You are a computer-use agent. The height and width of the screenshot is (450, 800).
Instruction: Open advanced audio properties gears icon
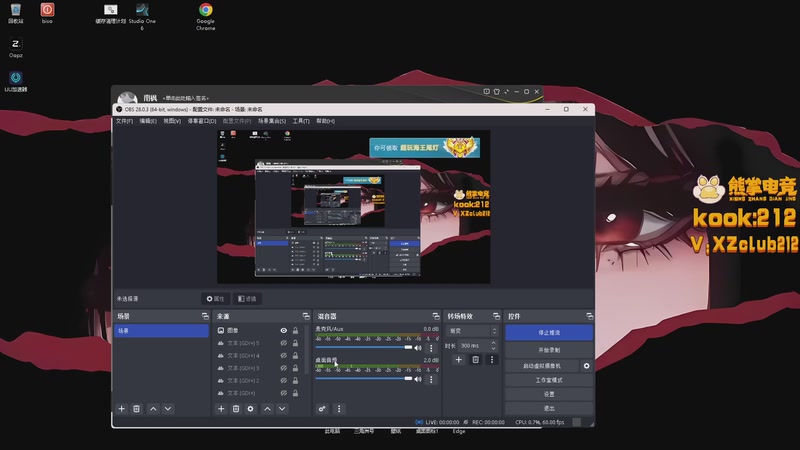click(x=322, y=409)
